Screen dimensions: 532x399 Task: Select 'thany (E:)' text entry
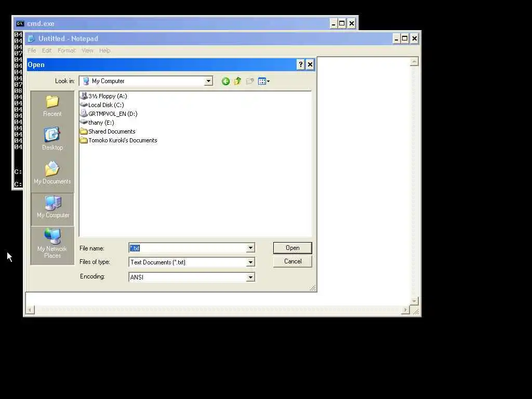pyautogui.click(x=101, y=123)
